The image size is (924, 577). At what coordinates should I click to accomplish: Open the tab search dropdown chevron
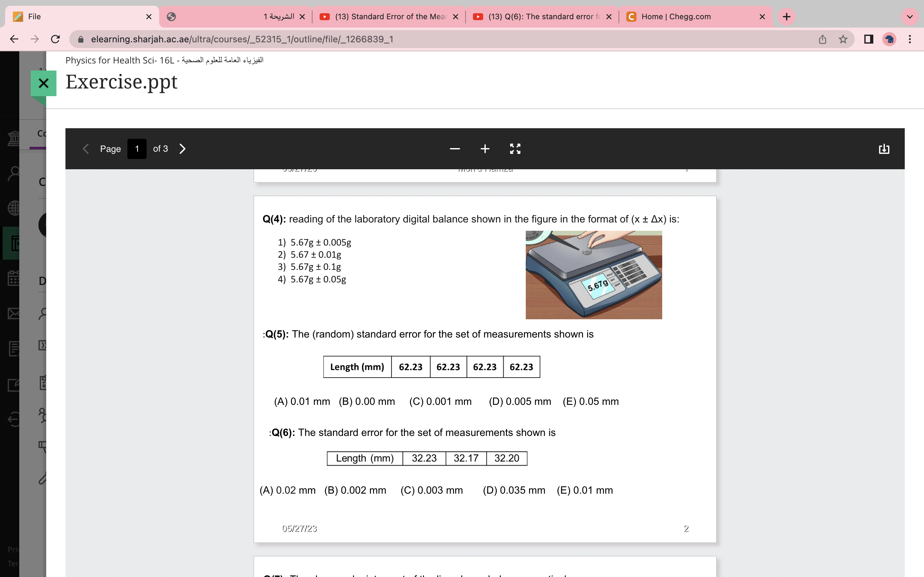910,16
